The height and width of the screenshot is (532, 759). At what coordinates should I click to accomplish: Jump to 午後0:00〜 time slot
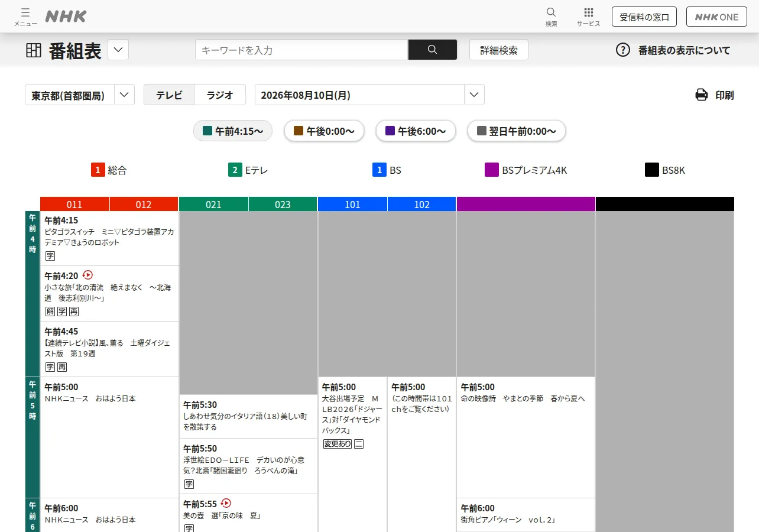(324, 131)
